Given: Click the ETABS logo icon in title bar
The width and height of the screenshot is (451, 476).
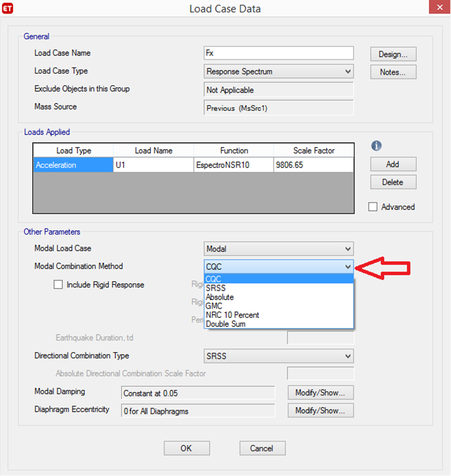Looking at the screenshot, I should 7,8.
